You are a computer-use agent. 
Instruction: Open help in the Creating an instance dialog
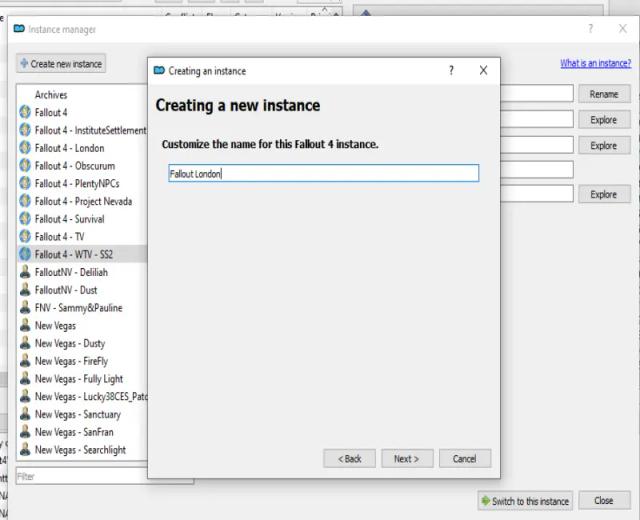451,71
